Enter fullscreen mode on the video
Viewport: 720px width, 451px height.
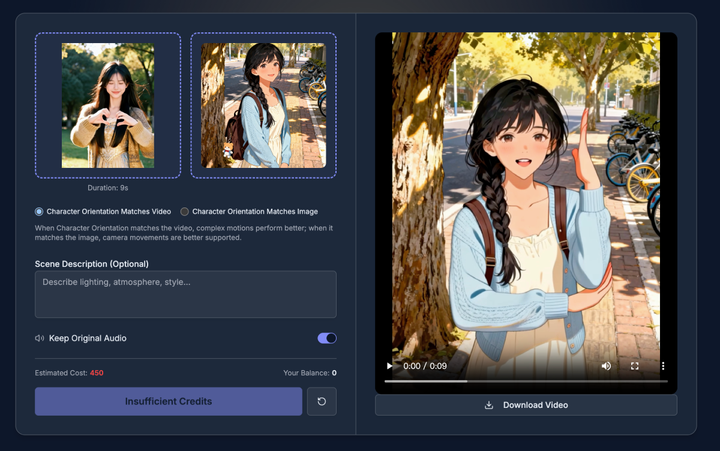(634, 366)
